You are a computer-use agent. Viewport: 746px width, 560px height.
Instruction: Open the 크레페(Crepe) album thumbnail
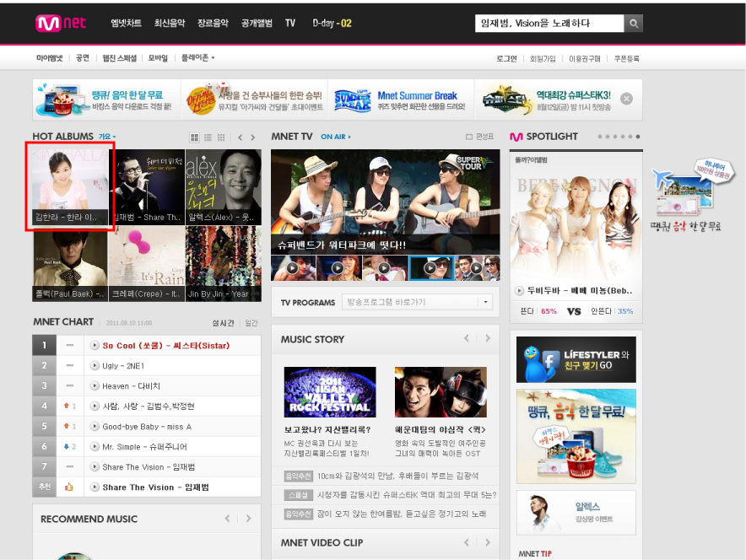point(147,263)
